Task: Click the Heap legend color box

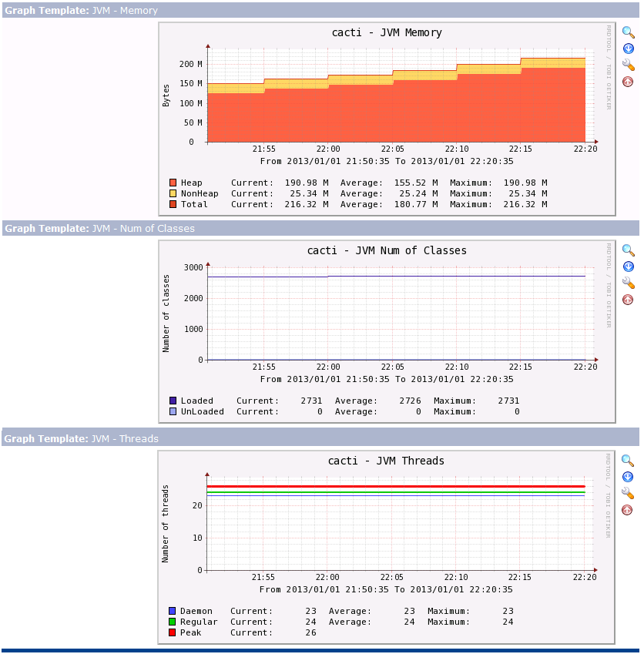Action: coord(173,183)
